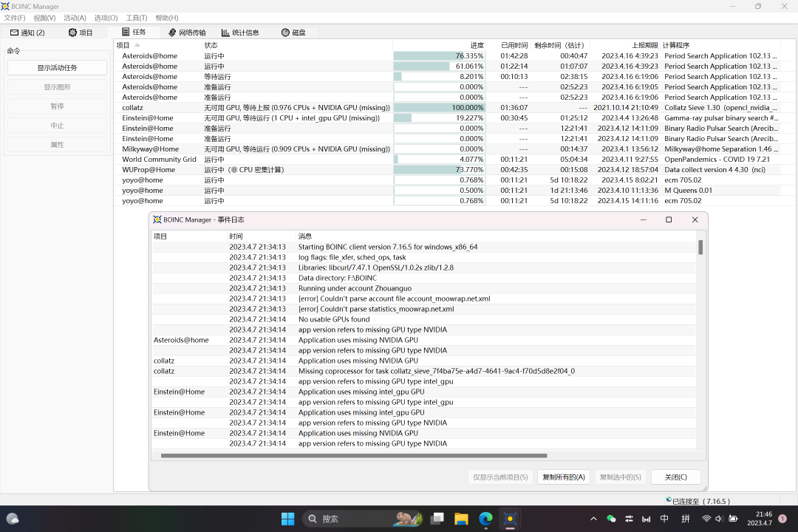Image resolution: width=798 pixels, height=532 pixels.
Task: Select the 任务 tab with document icon
Action: pyautogui.click(x=134, y=32)
